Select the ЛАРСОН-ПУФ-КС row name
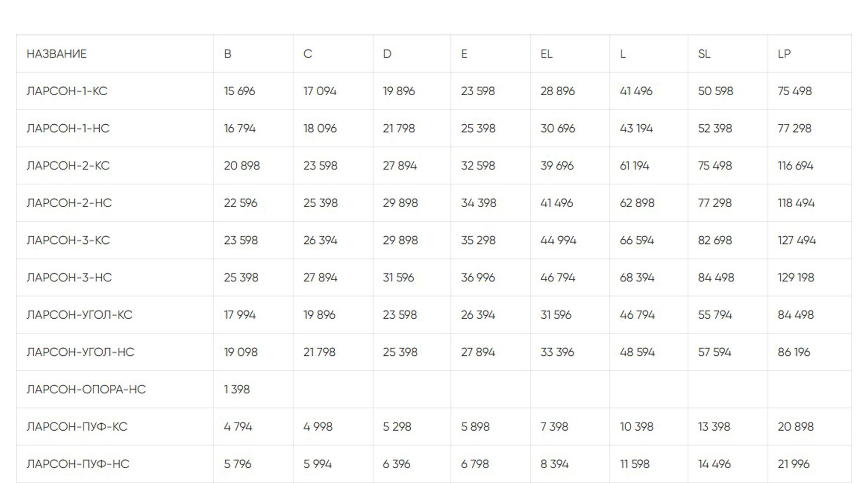This screenshot has width=868, height=483. click(x=77, y=427)
